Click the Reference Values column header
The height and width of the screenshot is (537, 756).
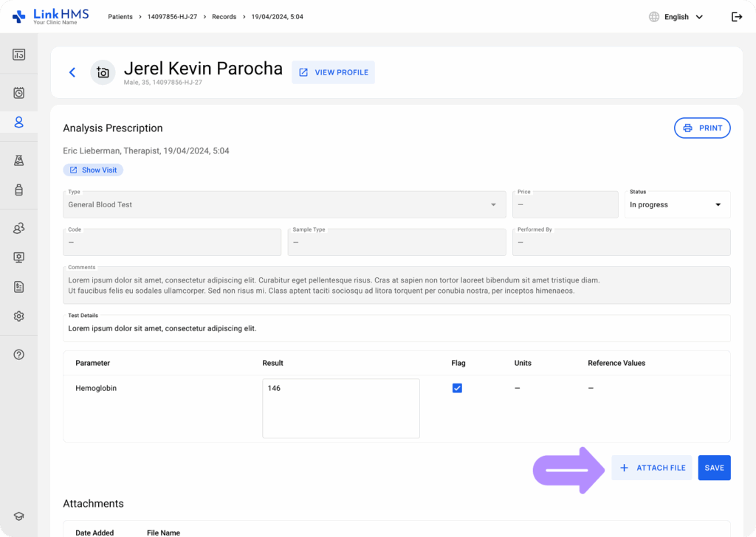point(616,363)
